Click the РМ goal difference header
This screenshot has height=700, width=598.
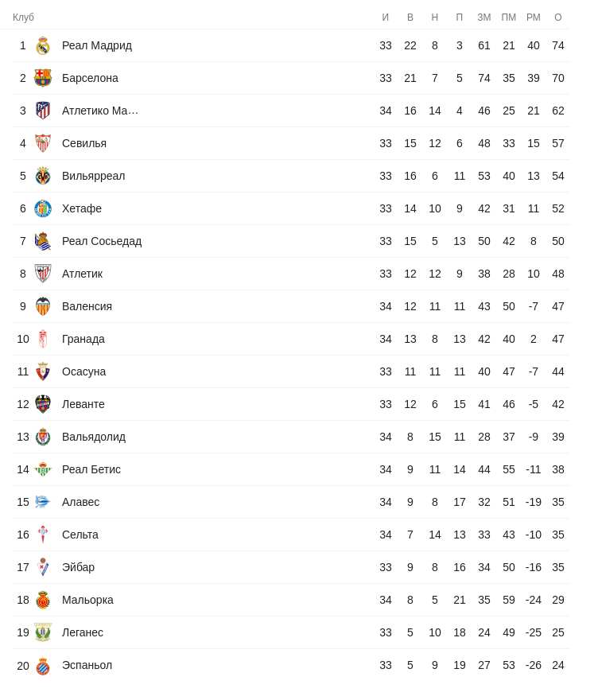(x=533, y=17)
